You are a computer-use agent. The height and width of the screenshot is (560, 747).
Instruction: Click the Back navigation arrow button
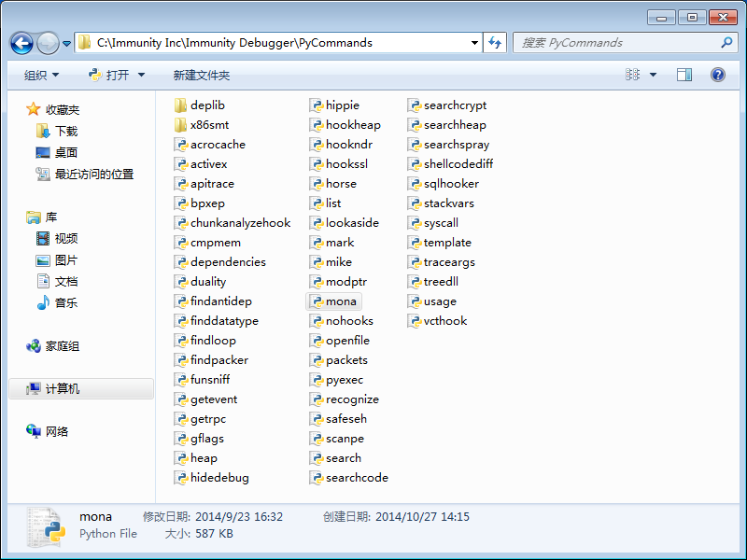(21, 43)
